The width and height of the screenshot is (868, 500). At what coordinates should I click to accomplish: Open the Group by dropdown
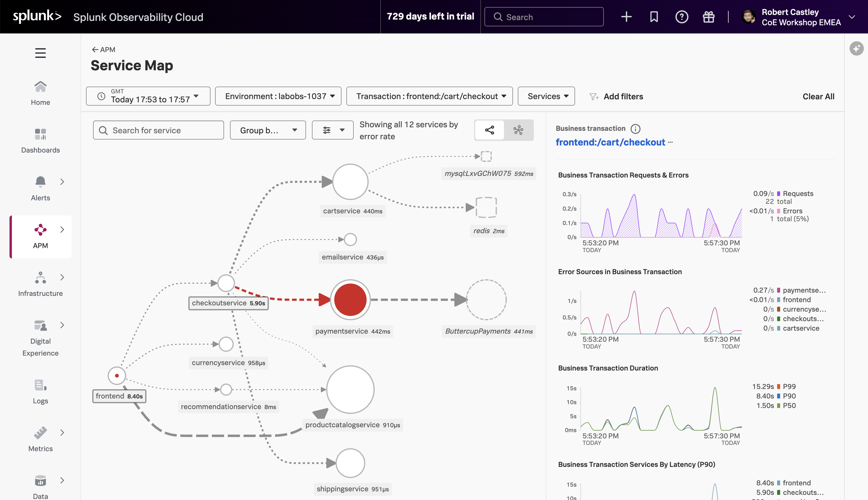(x=268, y=130)
